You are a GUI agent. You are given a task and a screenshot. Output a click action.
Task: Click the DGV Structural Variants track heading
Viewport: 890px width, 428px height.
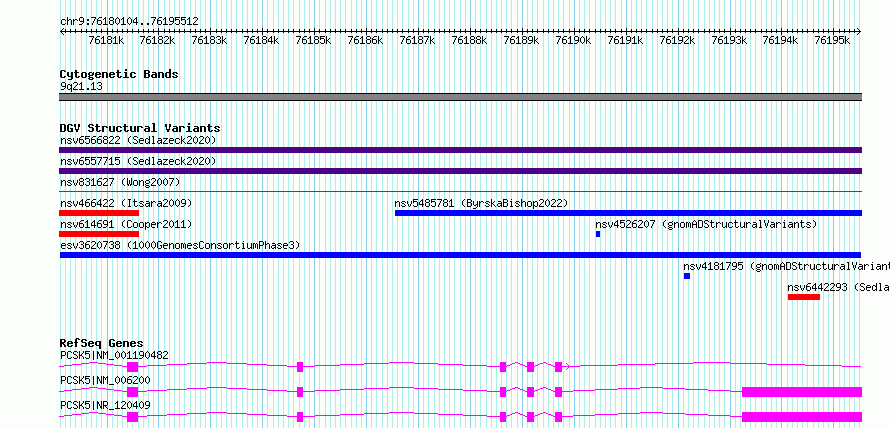(x=140, y=128)
